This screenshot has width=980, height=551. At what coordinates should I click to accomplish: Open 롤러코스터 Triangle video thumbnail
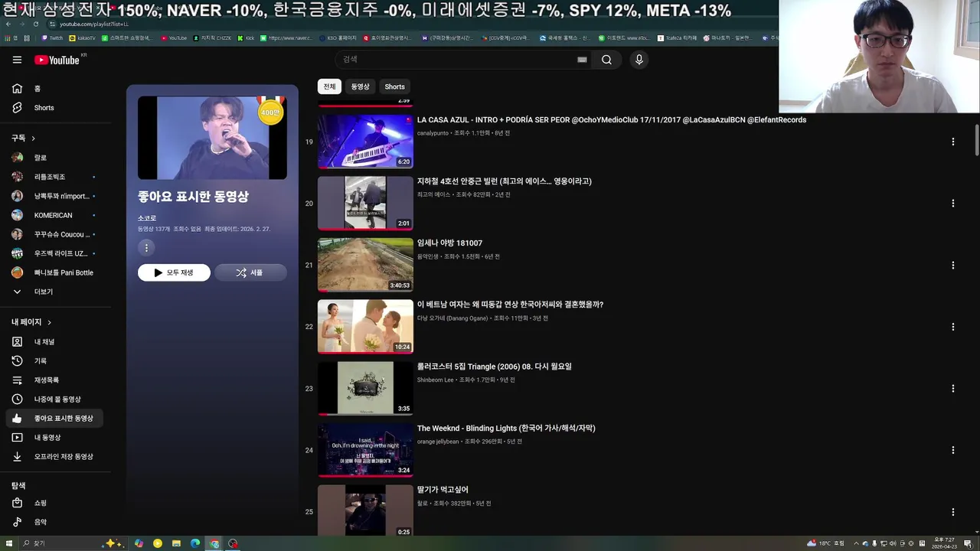pos(365,388)
